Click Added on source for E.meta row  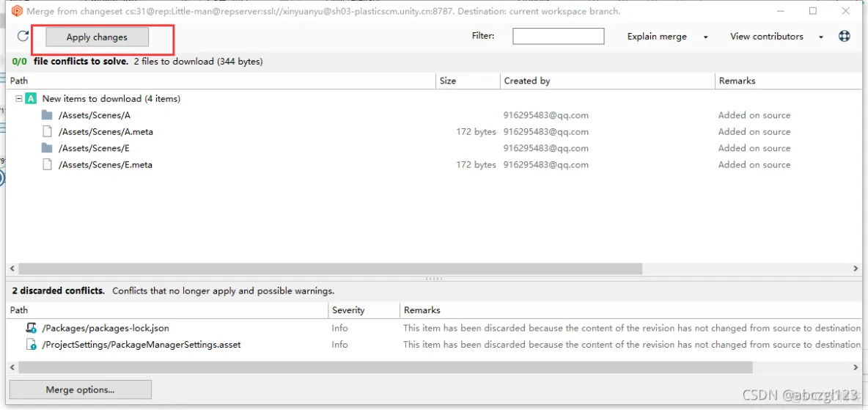pyautogui.click(x=754, y=164)
